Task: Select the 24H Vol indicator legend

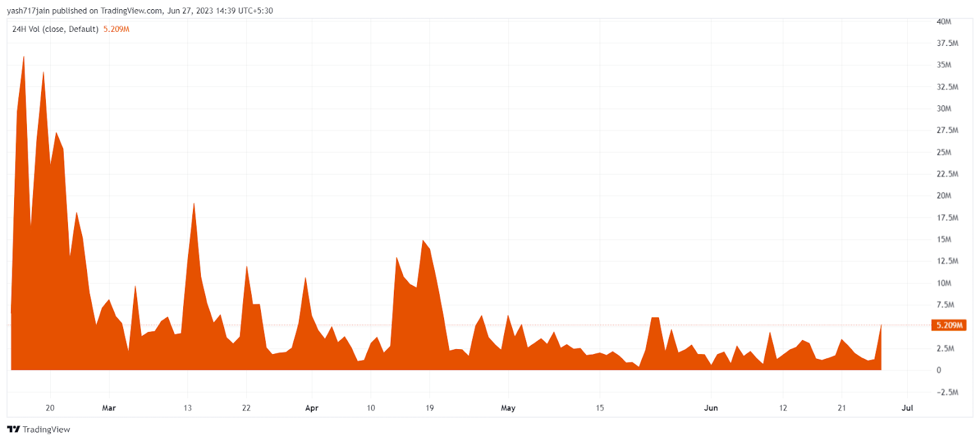Action: [x=55, y=29]
